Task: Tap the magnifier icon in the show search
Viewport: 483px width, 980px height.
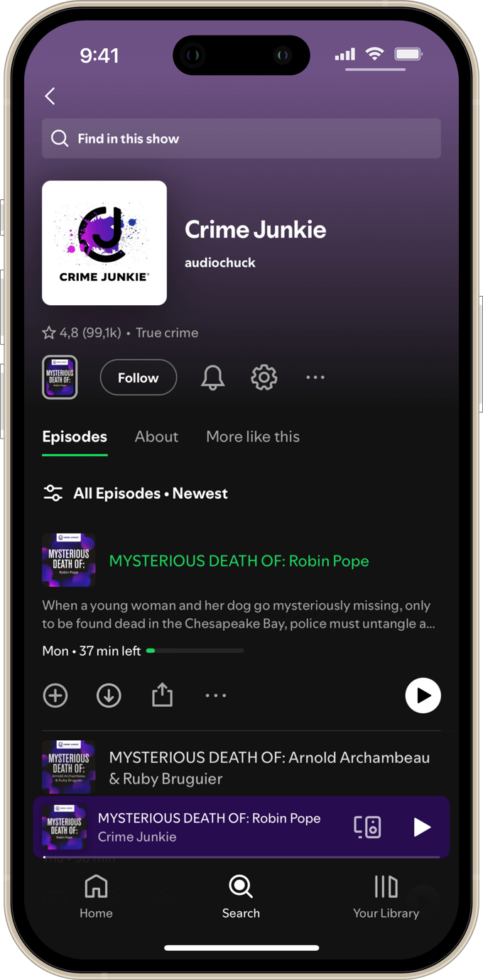Action: click(60, 138)
